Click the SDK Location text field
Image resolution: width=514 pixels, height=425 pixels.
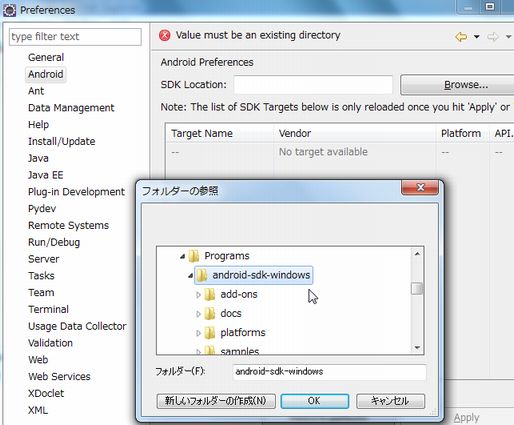[313, 85]
